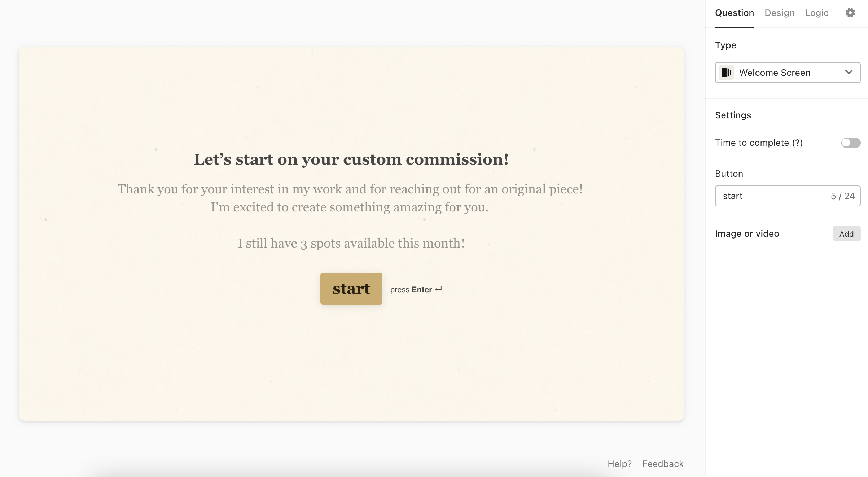Toggle the Time to complete switch
Viewport: 868px width, 477px height.
[x=851, y=143]
